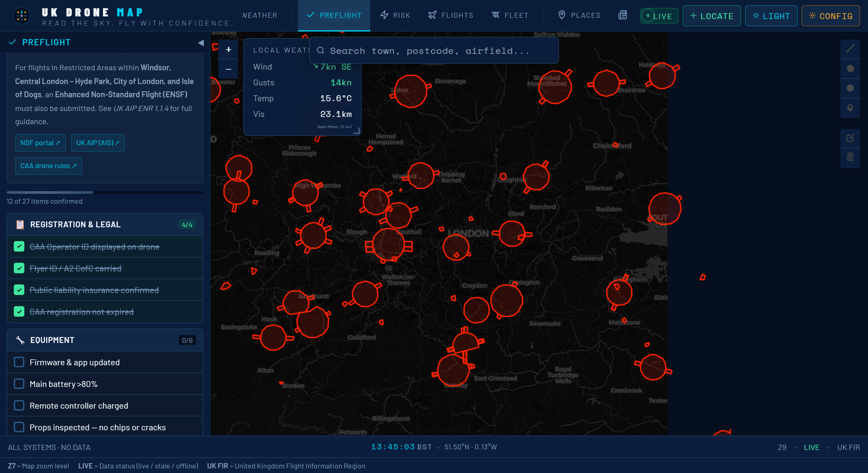This screenshot has width=868, height=473.
Task: Select the draw polygon tool
Action: tap(850, 69)
